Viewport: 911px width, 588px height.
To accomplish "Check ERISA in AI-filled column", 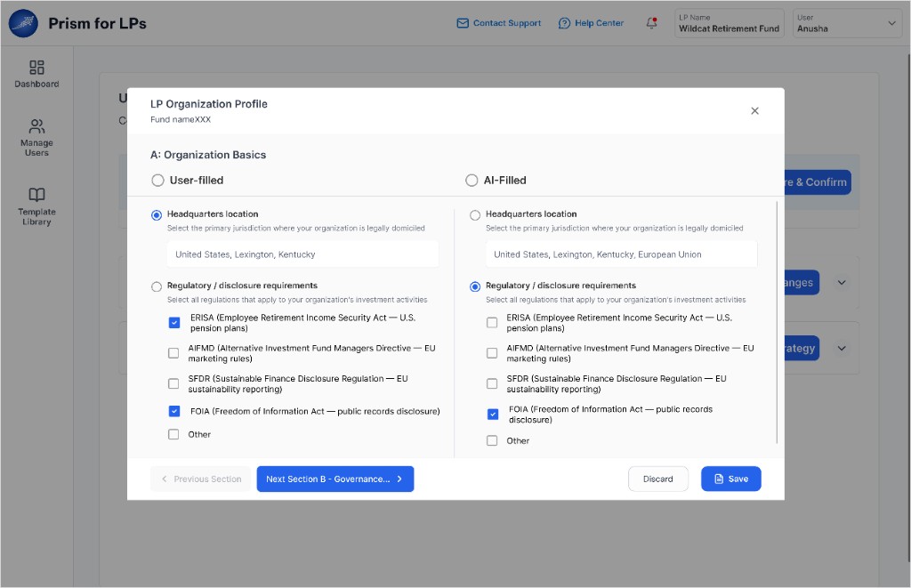I will (492, 323).
